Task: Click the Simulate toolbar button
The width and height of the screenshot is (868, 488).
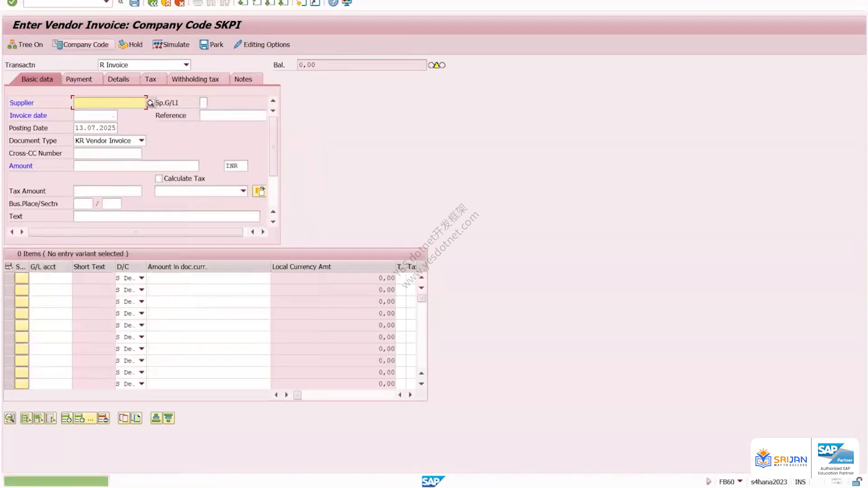Action: 171,44
